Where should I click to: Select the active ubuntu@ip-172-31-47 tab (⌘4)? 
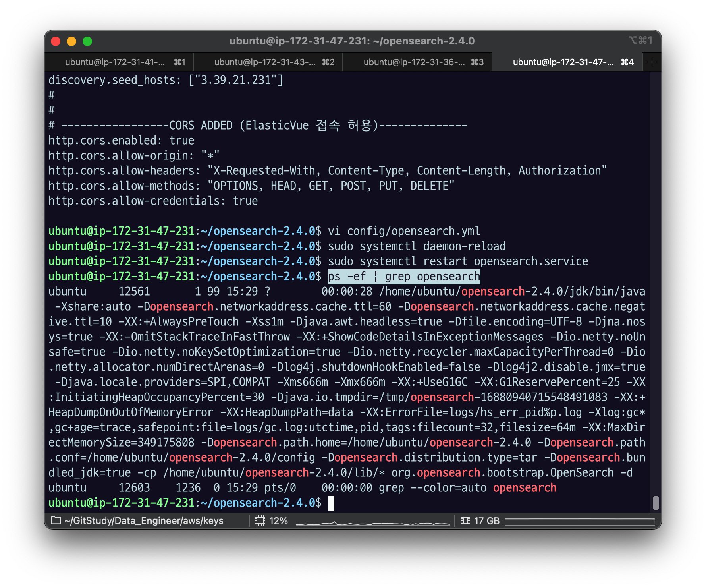567,62
